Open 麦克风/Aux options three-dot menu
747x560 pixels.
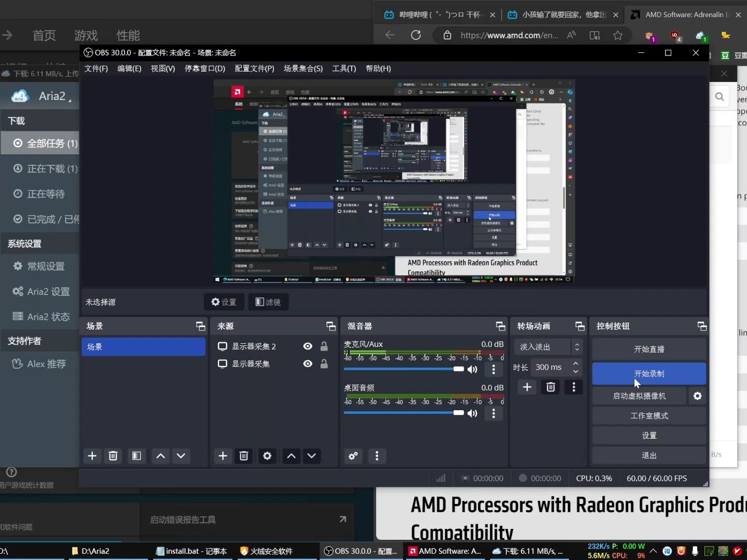[x=494, y=369]
